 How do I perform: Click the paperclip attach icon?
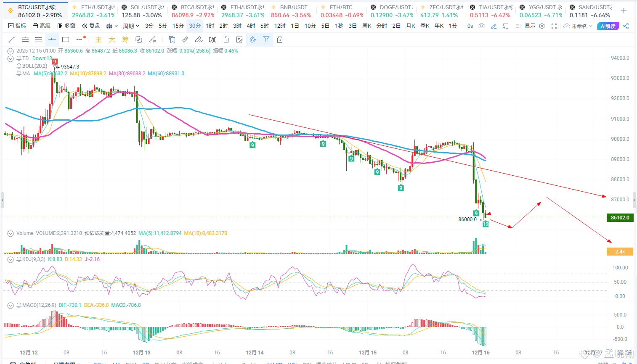tap(253, 40)
